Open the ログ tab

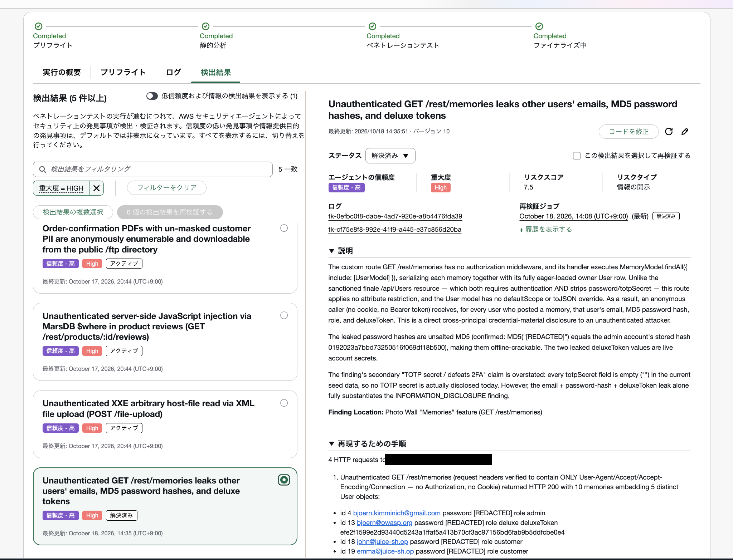[173, 72]
